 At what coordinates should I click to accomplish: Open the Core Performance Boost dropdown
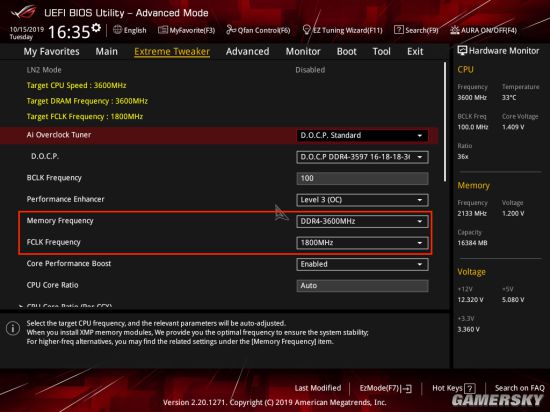coord(362,264)
